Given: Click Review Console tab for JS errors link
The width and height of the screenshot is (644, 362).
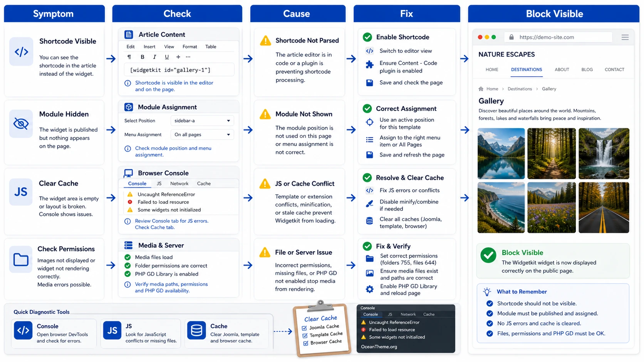Looking at the screenshot, I should click(171, 221).
